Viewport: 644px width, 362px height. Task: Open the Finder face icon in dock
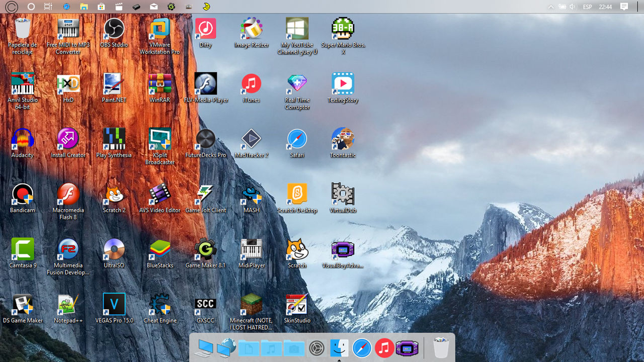[x=339, y=347]
